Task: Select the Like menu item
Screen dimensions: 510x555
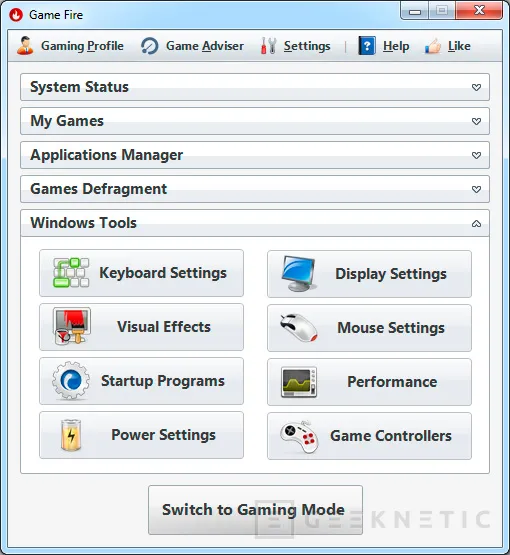Action: 448,46
